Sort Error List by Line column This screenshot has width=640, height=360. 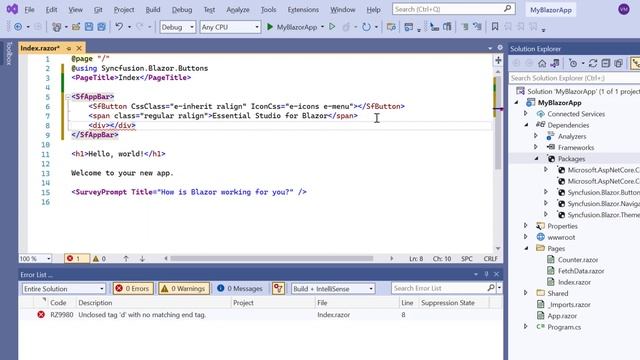(408, 303)
